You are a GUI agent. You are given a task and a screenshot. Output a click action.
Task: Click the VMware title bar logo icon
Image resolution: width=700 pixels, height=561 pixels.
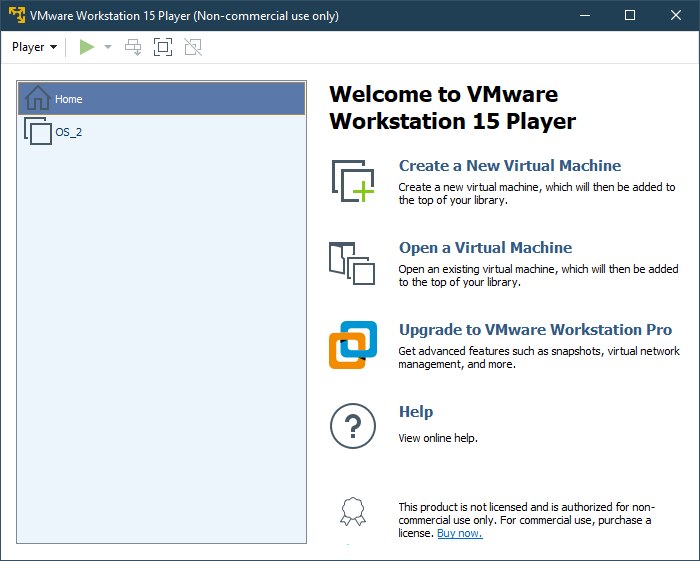click(17, 15)
